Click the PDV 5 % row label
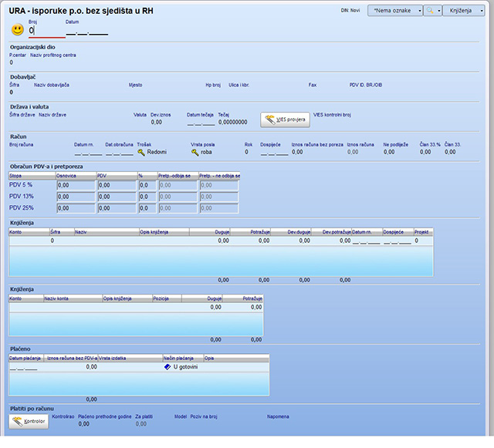Screen dimensions: 494x448 [x=21, y=185]
